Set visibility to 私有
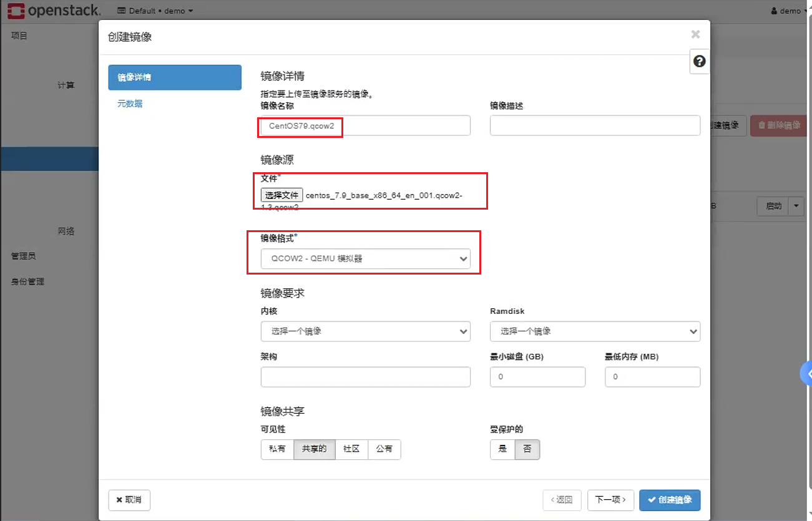812x521 pixels. [x=277, y=449]
